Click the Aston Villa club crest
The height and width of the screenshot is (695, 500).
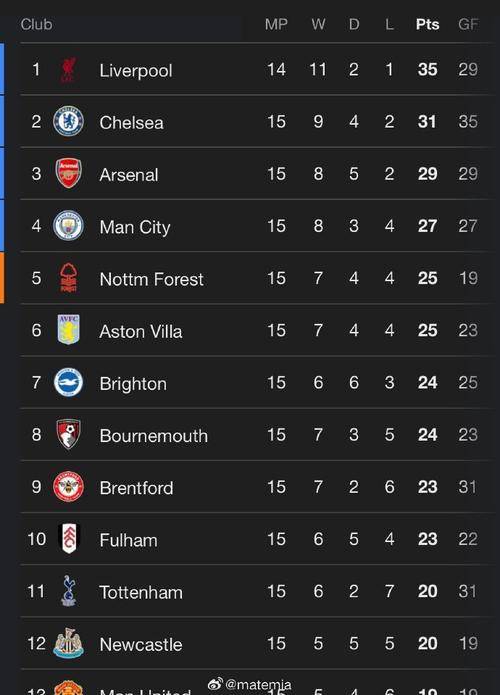68,330
